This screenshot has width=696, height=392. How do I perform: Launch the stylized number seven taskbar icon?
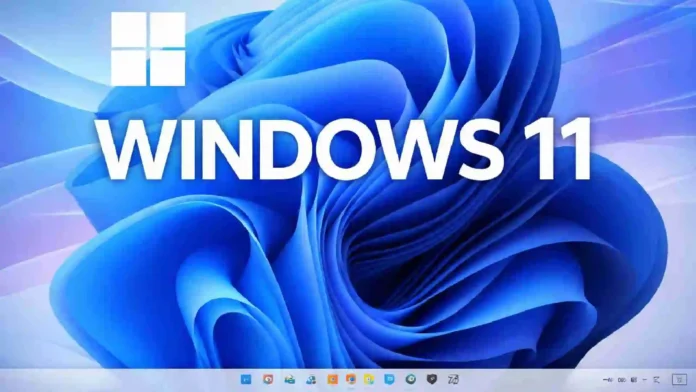pos(453,379)
